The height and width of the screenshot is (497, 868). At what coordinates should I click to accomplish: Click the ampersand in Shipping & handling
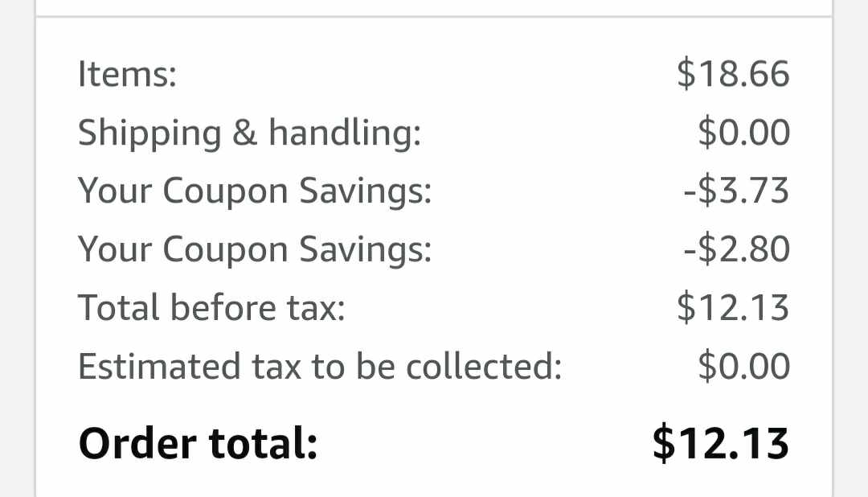point(244,133)
